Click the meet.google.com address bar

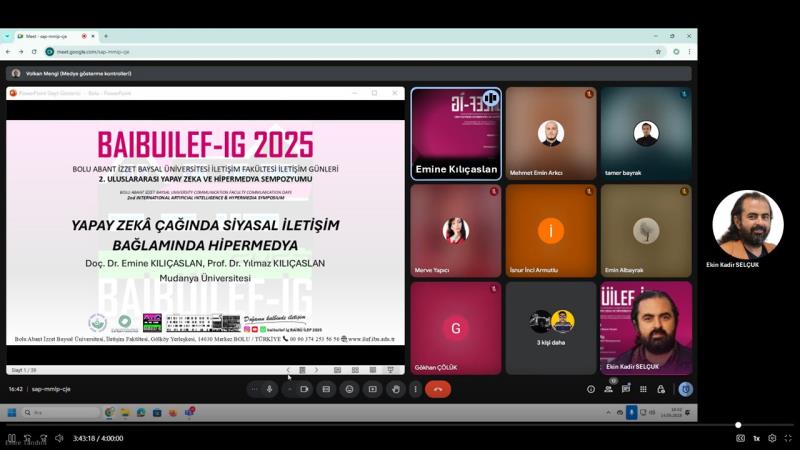pos(300,51)
